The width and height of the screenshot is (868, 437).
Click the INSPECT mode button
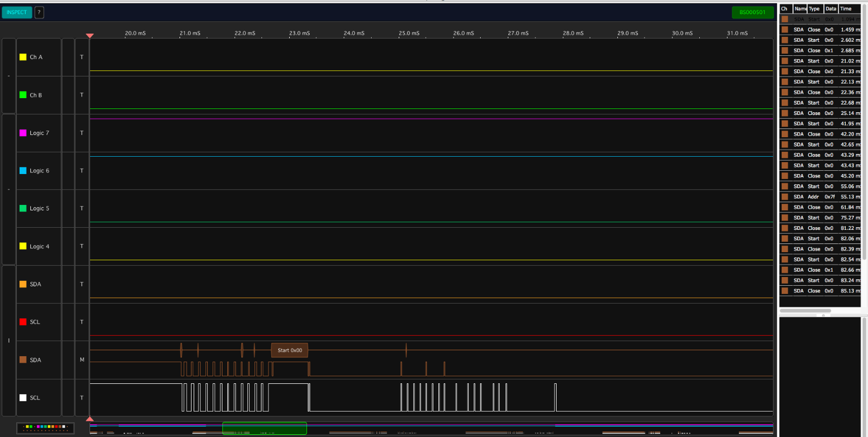point(17,12)
